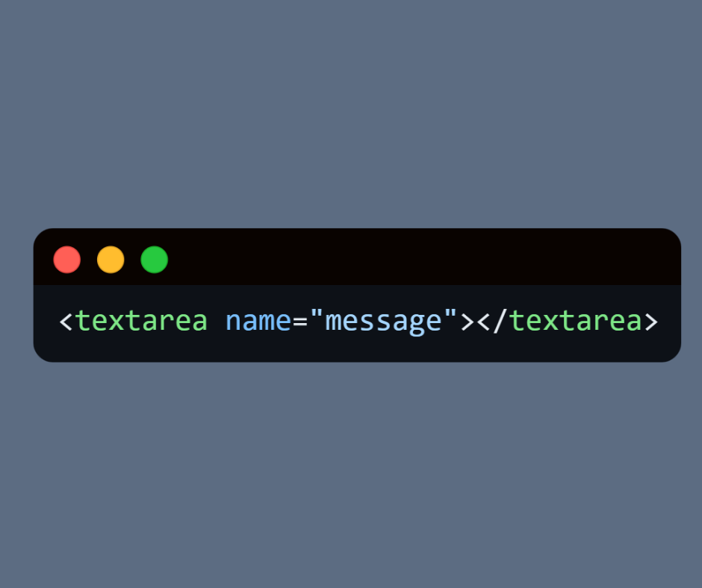Click the final closing angle bracket
Image resolution: width=702 pixels, height=588 pixels.
pyautogui.click(x=651, y=322)
